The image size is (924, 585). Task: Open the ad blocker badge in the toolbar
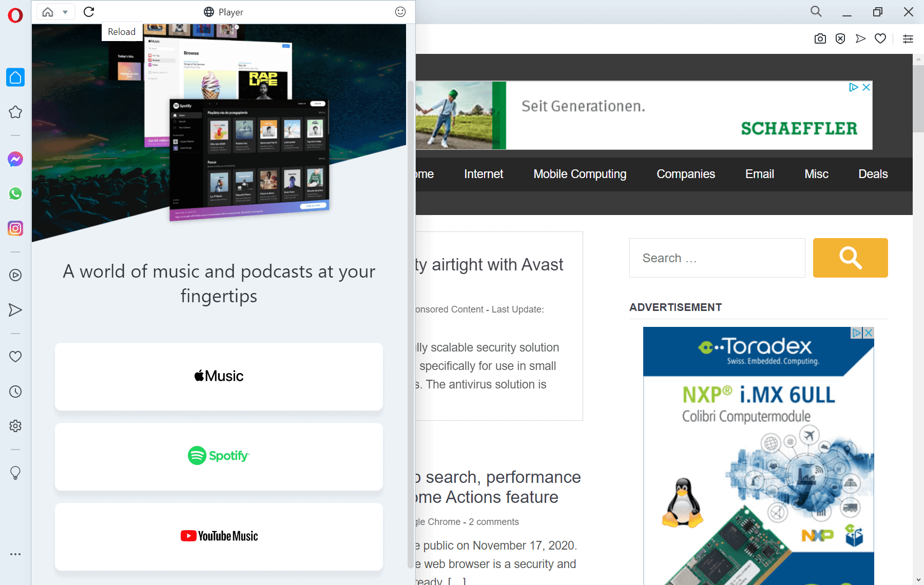[x=840, y=38]
